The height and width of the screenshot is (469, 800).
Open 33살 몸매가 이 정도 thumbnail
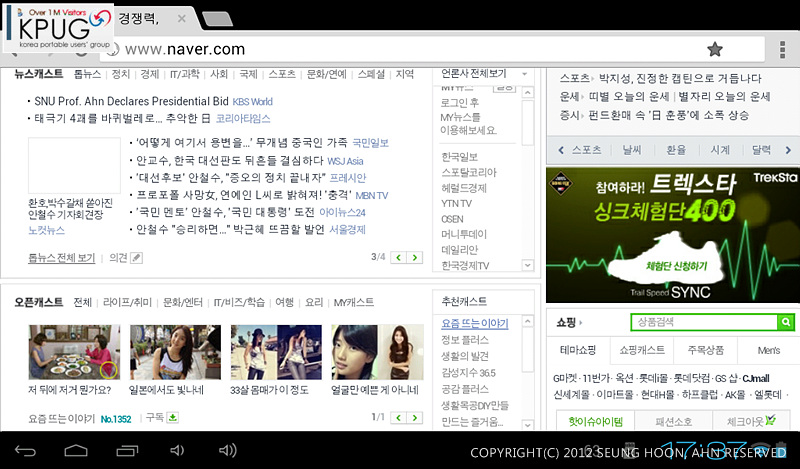click(x=276, y=352)
